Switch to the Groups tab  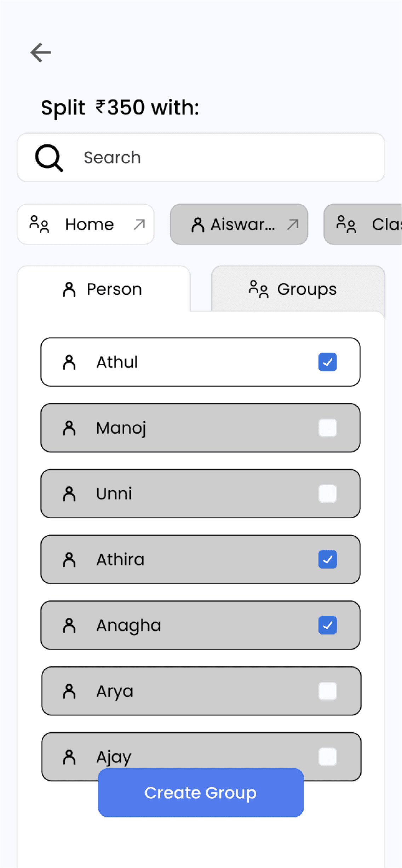[x=298, y=289]
